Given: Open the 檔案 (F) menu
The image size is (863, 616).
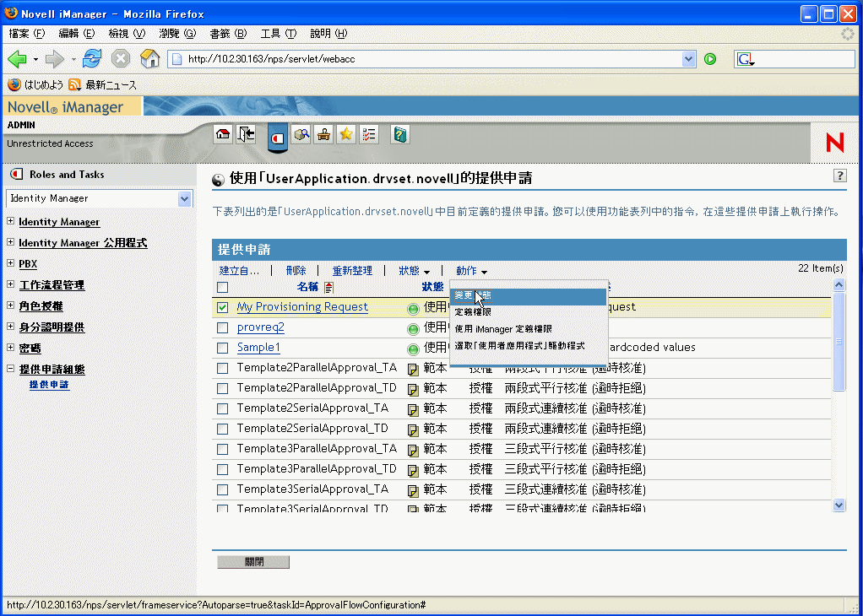Looking at the screenshot, I should (x=27, y=34).
